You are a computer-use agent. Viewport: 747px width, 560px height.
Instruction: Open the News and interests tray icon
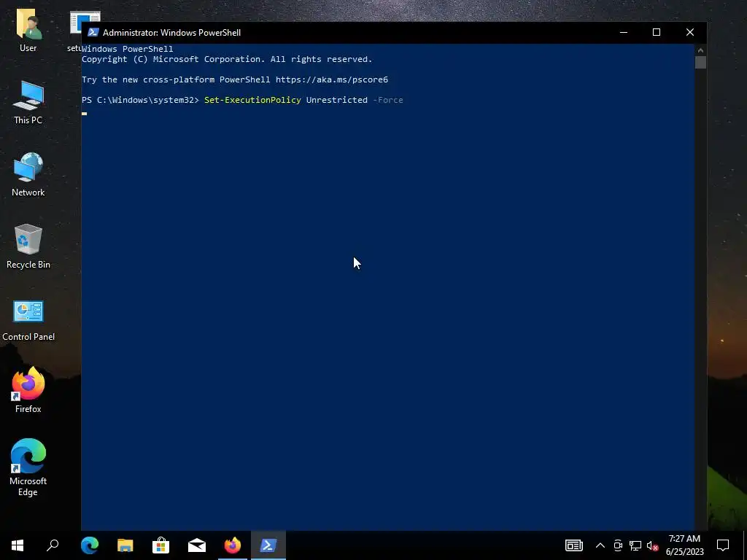[574, 545]
